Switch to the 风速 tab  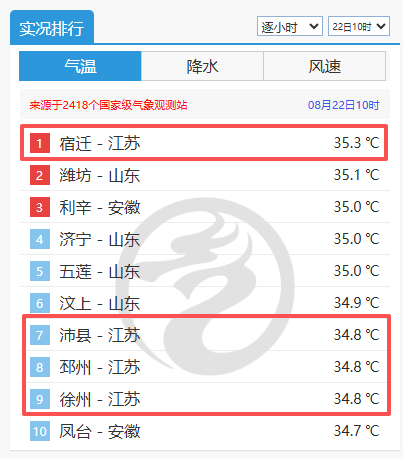click(x=325, y=66)
